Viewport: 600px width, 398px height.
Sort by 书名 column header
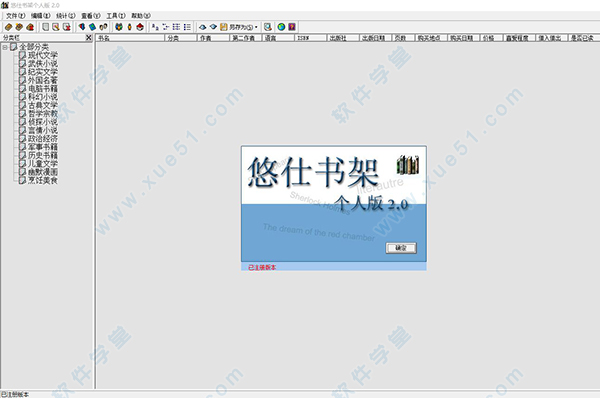130,38
